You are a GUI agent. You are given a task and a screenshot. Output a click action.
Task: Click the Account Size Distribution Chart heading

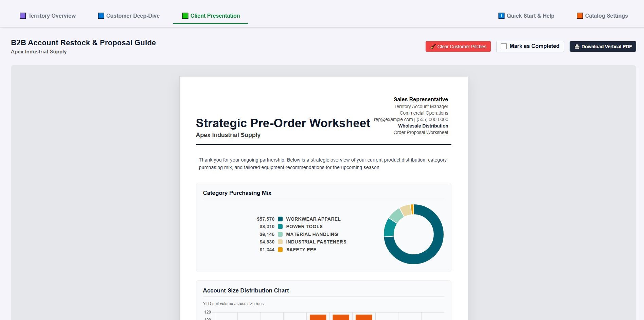pos(246,290)
